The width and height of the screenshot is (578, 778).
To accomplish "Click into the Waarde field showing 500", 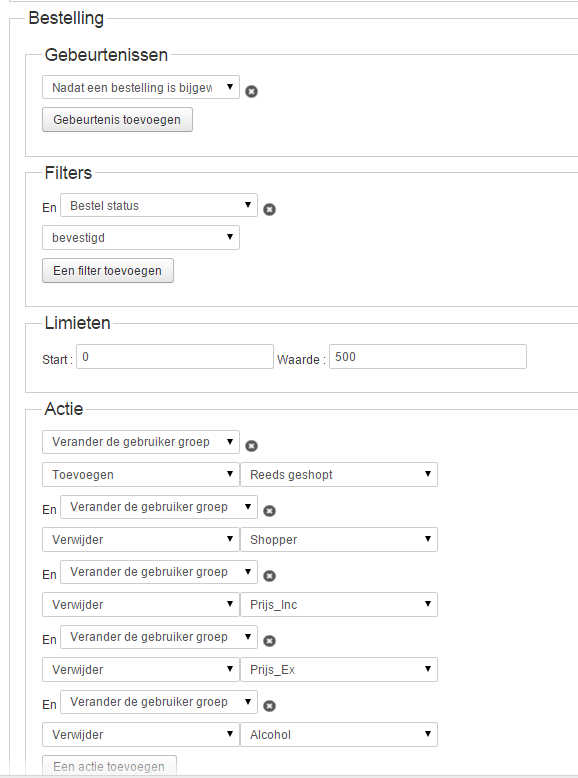I will tap(428, 357).
